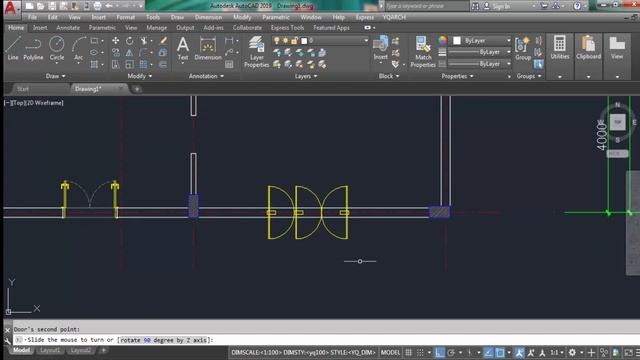Image resolution: width=640 pixels, height=360 pixels.
Task: Click the command line input field
Action: click(327, 340)
